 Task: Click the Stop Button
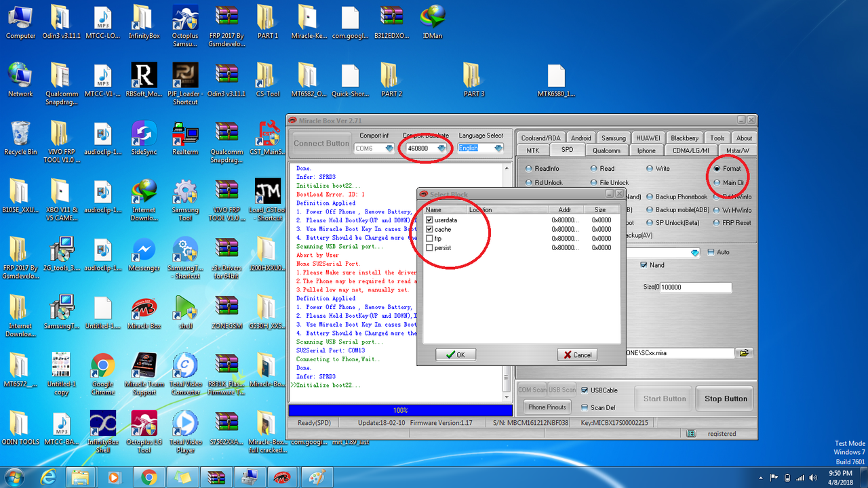pyautogui.click(x=726, y=399)
